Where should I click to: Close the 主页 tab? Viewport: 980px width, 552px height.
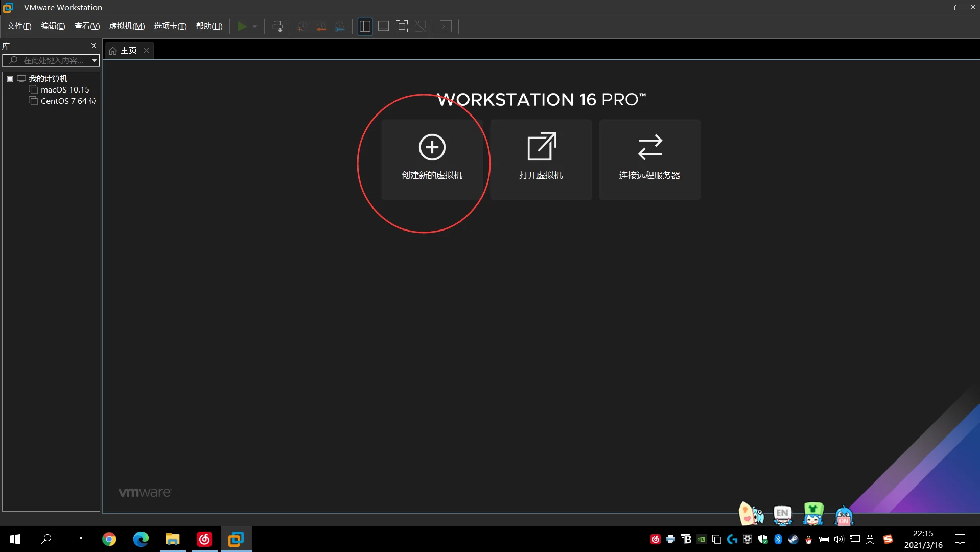(146, 50)
